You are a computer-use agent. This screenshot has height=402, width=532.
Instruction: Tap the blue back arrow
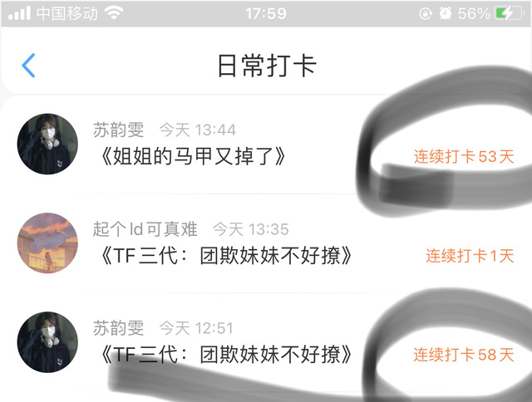pyautogui.click(x=28, y=66)
